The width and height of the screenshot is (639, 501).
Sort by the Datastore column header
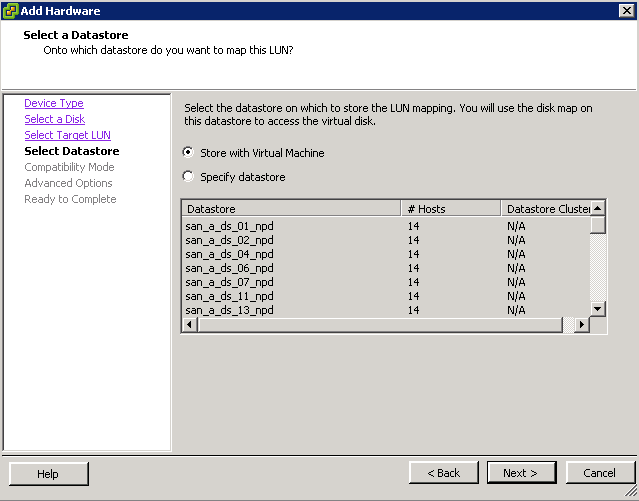tap(291, 209)
